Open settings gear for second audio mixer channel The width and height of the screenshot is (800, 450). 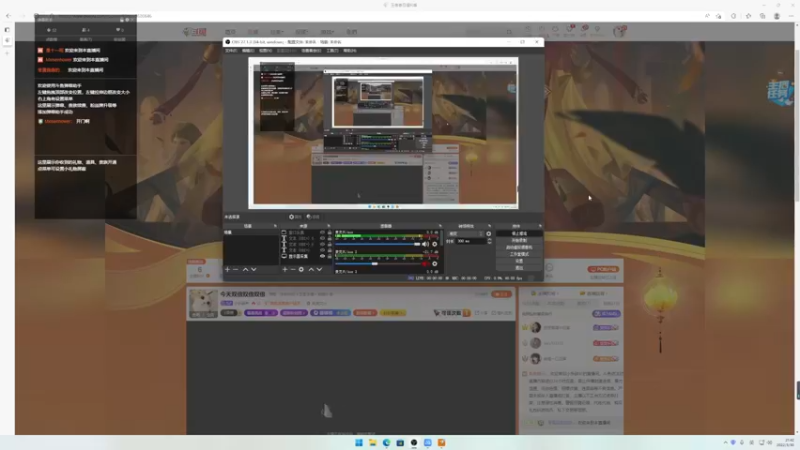pyautogui.click(x=435, y=264)
